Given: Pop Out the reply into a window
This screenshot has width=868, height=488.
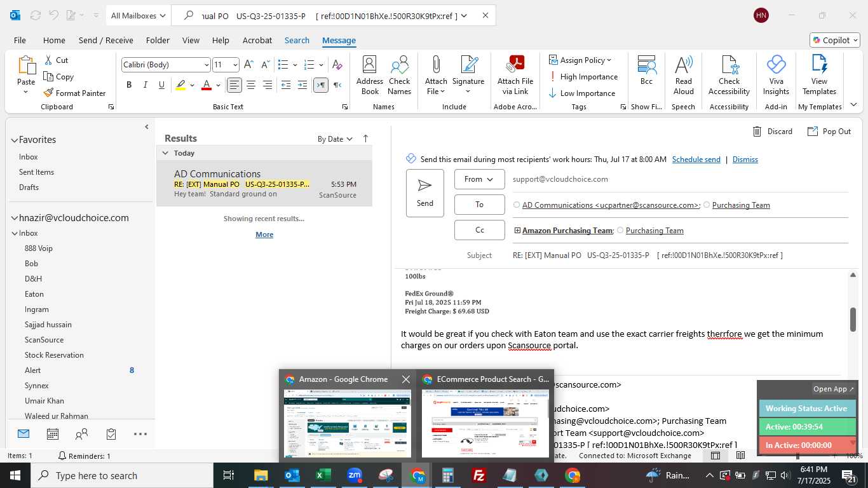Looking at the screenshot, I should coord(829,132).
